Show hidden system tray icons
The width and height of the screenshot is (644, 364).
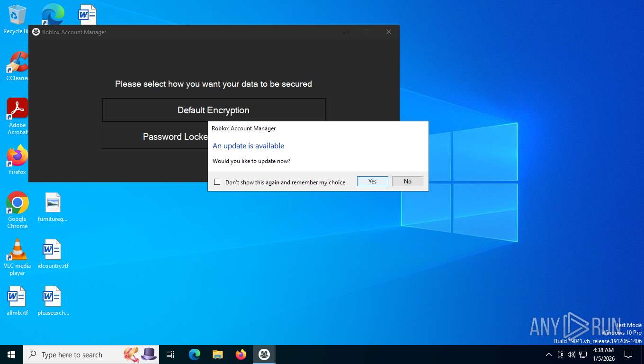[x=548, y=355]
